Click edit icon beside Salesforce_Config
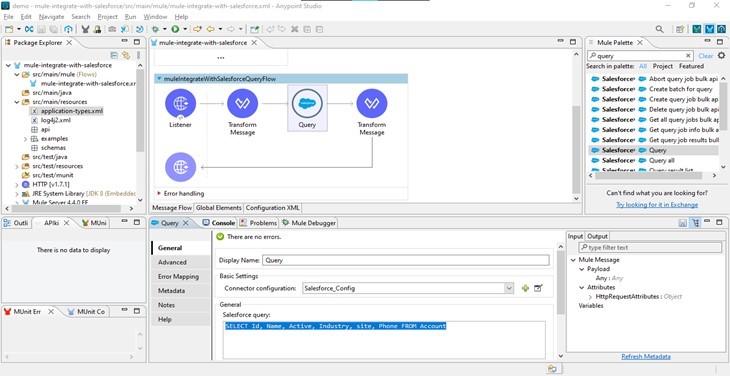730x376 pixels. 538,289
